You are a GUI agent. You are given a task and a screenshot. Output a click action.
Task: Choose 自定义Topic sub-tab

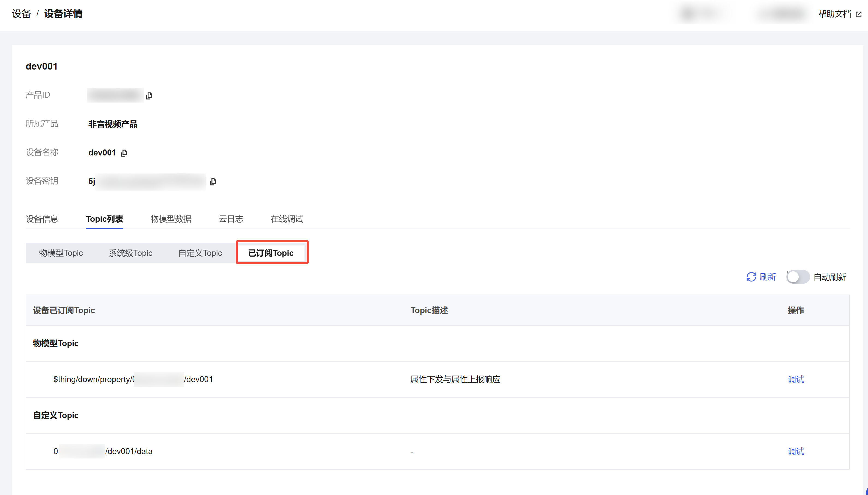pyautogui.click(x=200, y=253)
